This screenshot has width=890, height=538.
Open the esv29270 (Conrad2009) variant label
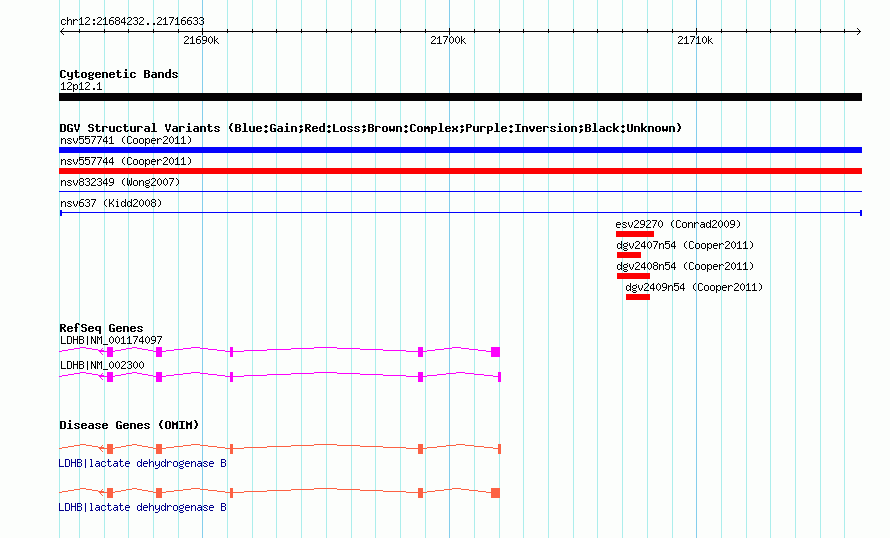678,224
